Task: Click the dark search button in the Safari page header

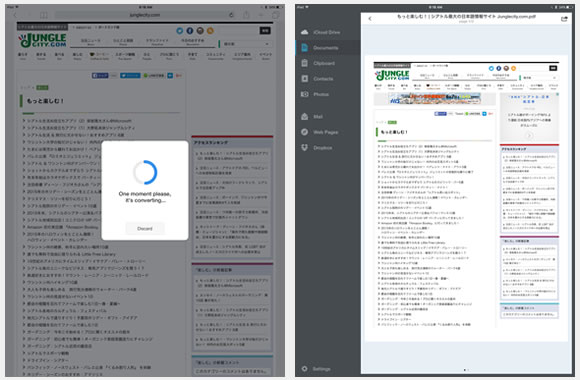Action: [265, 31]
